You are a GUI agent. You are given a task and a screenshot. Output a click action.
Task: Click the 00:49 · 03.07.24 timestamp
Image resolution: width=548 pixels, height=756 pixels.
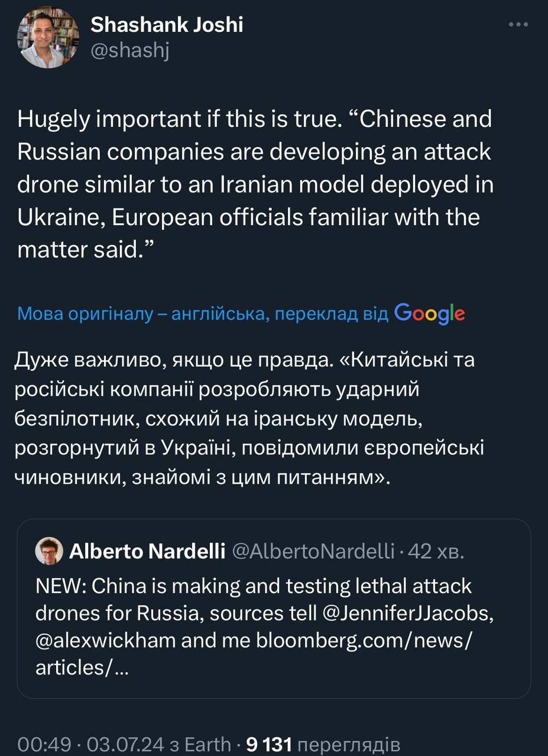click(91, 744)
